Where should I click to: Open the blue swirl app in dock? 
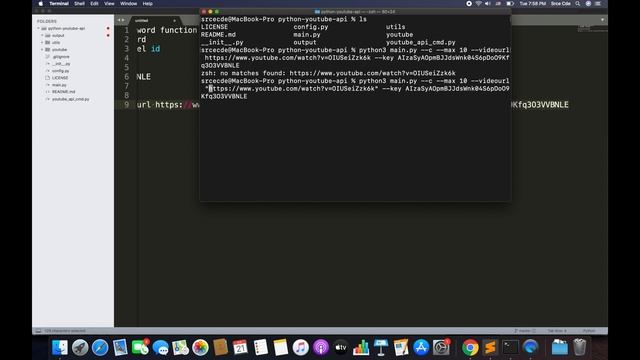(530, 347)
